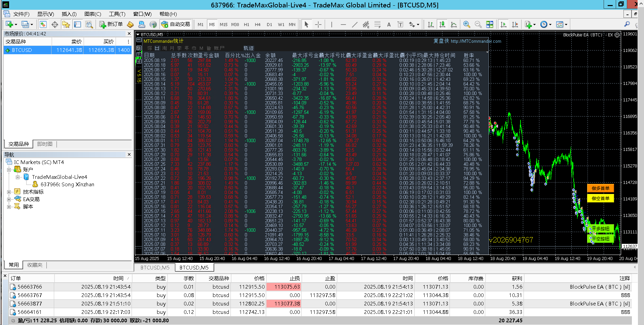Select the equidistant channel tool
Screen dimensions: 644x325
pos(366,24)
